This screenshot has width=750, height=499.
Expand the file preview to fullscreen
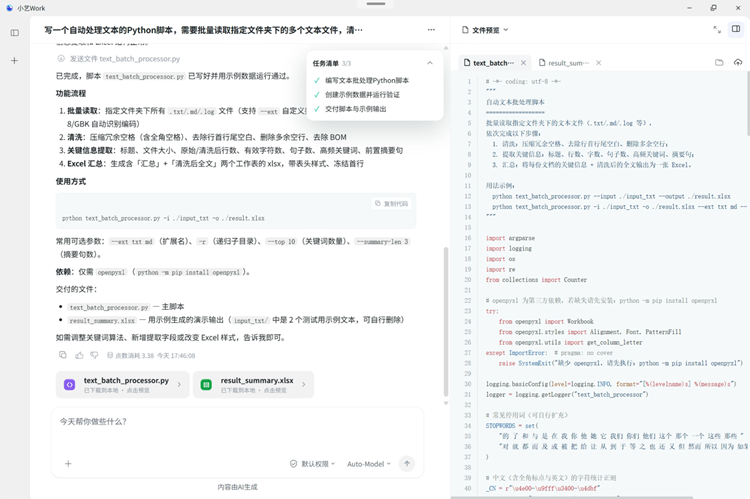pos(717,30)
